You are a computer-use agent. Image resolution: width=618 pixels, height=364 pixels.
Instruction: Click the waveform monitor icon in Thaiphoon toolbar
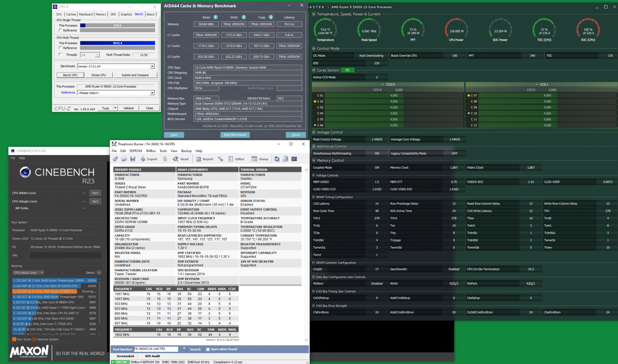[x=294, y=159]
